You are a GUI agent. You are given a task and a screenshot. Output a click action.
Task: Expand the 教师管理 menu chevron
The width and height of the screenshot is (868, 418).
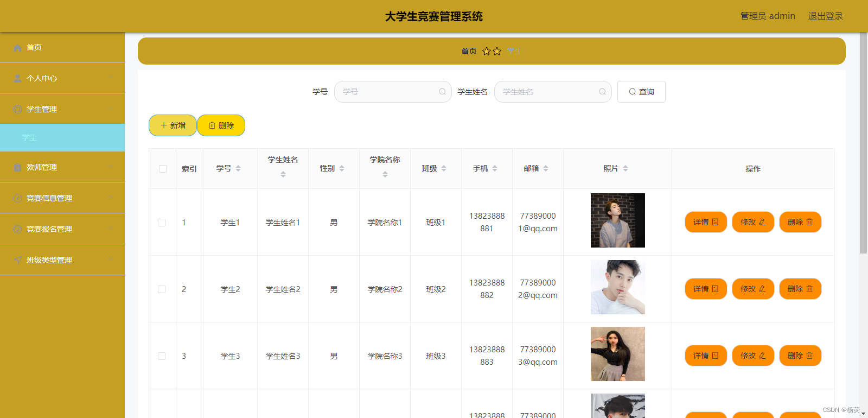[x=111, y=167]
